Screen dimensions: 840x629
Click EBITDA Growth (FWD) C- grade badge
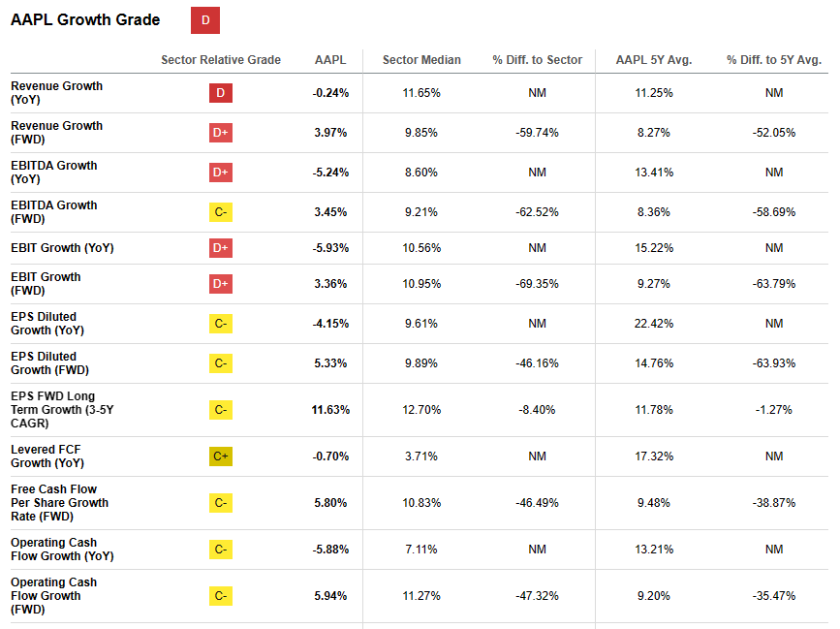221,212
